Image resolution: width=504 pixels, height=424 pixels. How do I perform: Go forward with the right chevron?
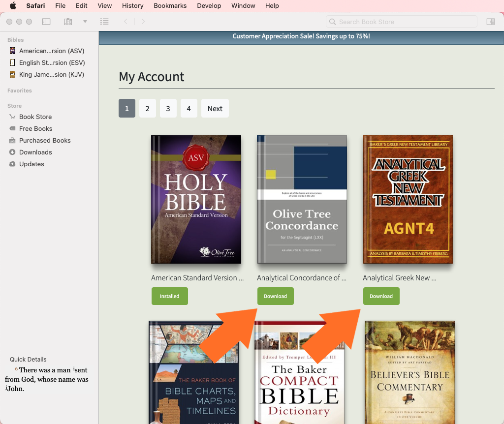pos(143,22)
